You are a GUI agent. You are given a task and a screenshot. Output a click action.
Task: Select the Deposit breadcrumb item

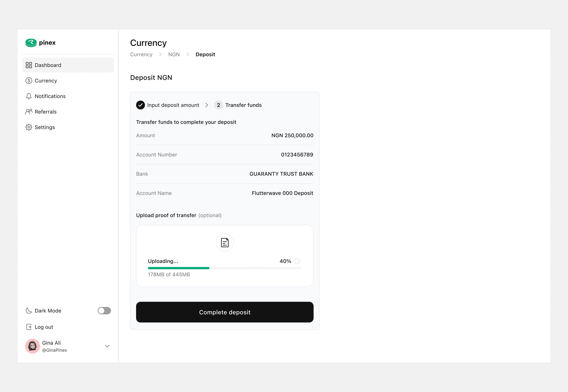click(205, 54)
